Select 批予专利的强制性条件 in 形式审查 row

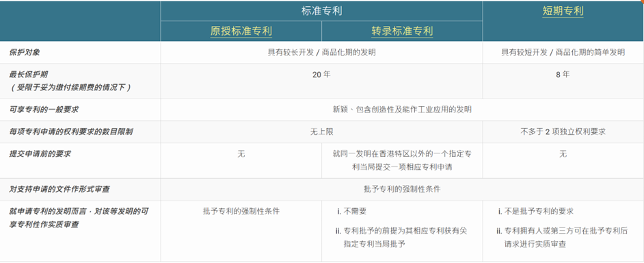[x=402, y=190]
